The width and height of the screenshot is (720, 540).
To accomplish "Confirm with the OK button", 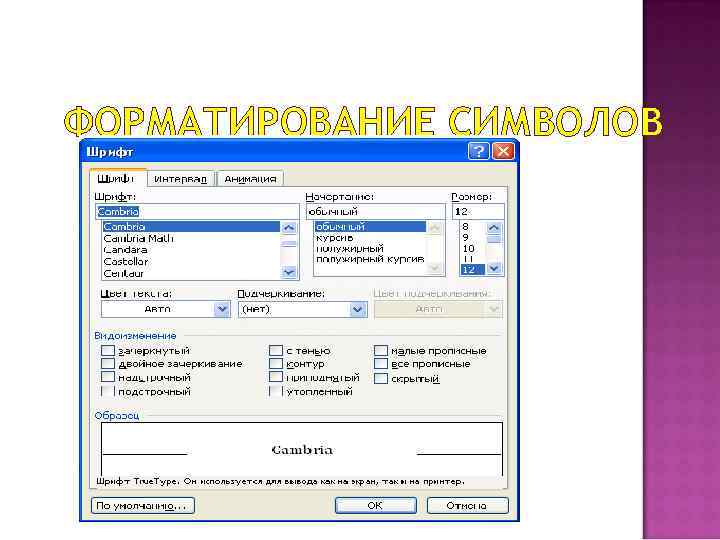I will tap(376, 506).
